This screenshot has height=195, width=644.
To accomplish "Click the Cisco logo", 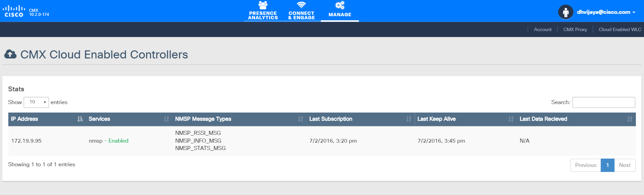I will (14, 11).
